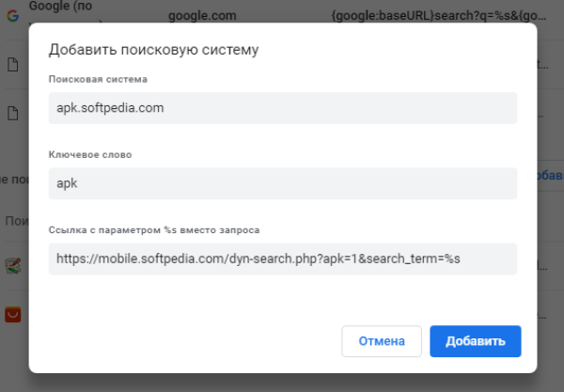Click the second blank page icon at left
564x392 pixels.
(12, 113)
